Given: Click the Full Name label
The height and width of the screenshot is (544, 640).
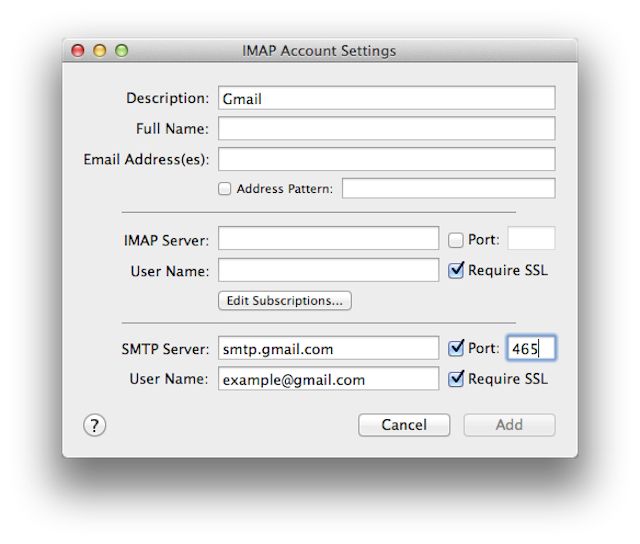Looking at the screenshot, I should pos(172,129).
